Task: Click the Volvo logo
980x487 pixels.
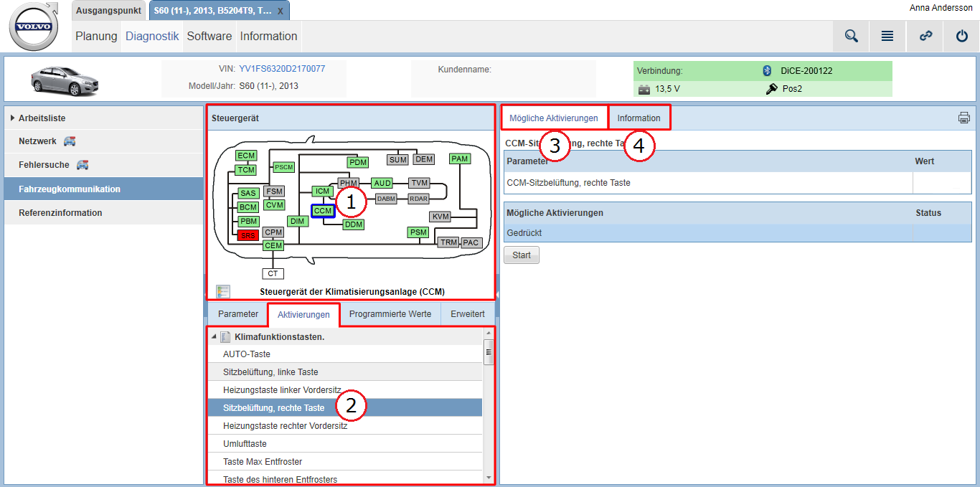Action: coord(34,27)
